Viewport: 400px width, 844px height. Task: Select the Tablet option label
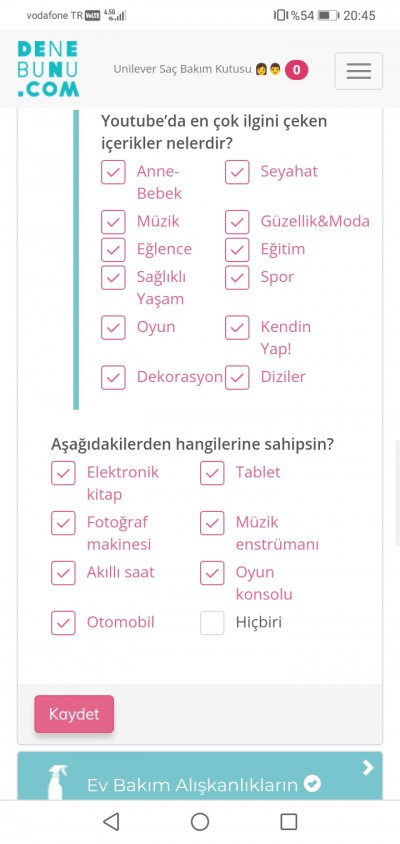258,472
